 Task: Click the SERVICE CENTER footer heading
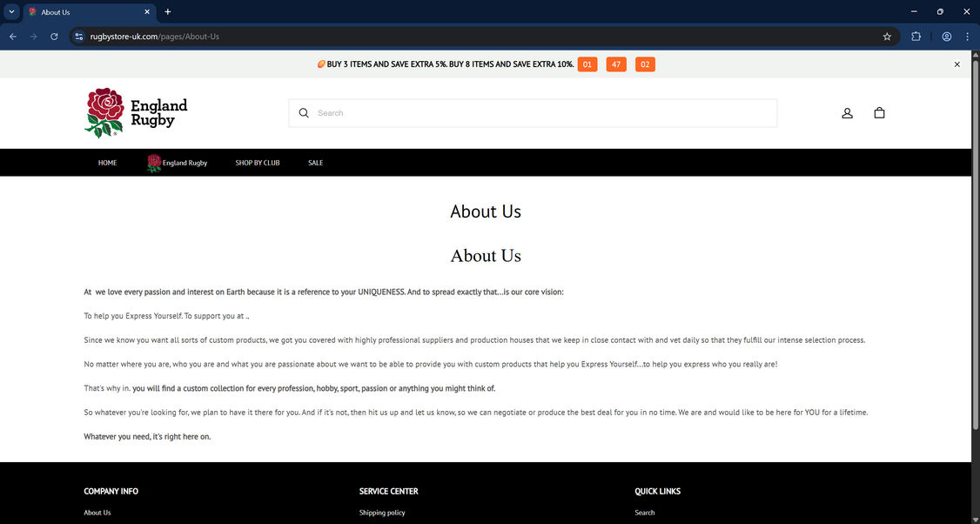click(389, 492)
